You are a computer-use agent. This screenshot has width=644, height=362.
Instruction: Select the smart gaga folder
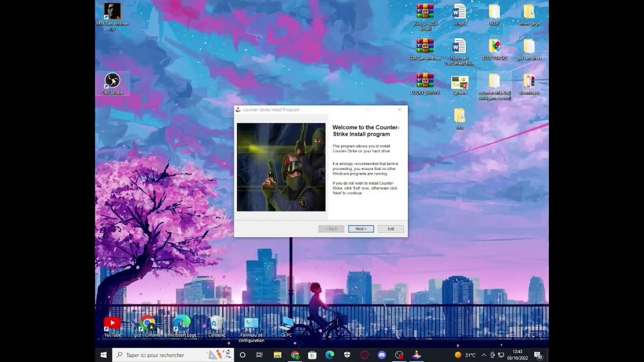coord(529,14)
